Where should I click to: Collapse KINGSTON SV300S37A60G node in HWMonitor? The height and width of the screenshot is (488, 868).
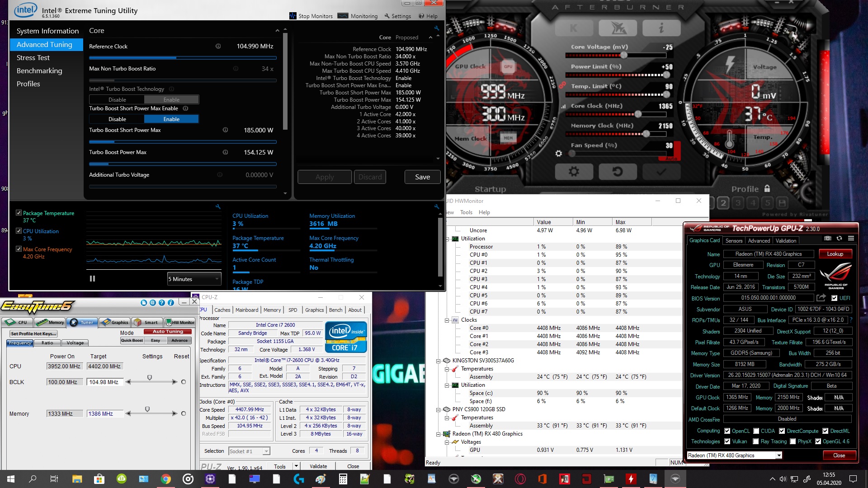pos(438,361)
